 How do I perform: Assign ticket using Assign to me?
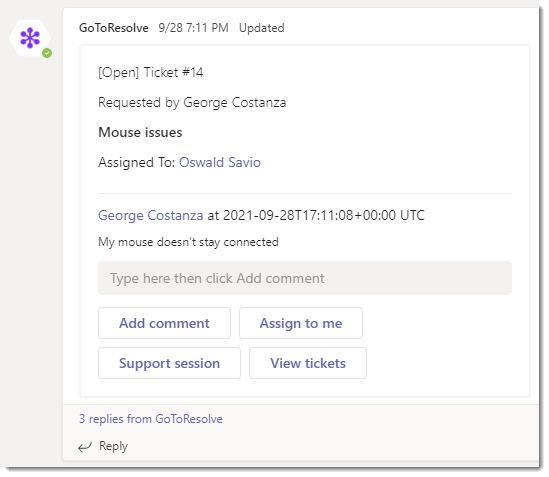point(301,323)
